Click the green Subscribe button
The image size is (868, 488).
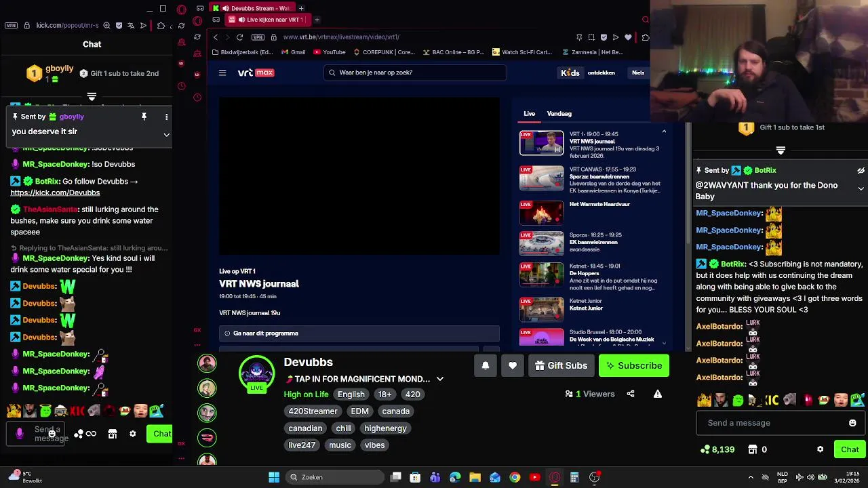[x=634, y=366]
